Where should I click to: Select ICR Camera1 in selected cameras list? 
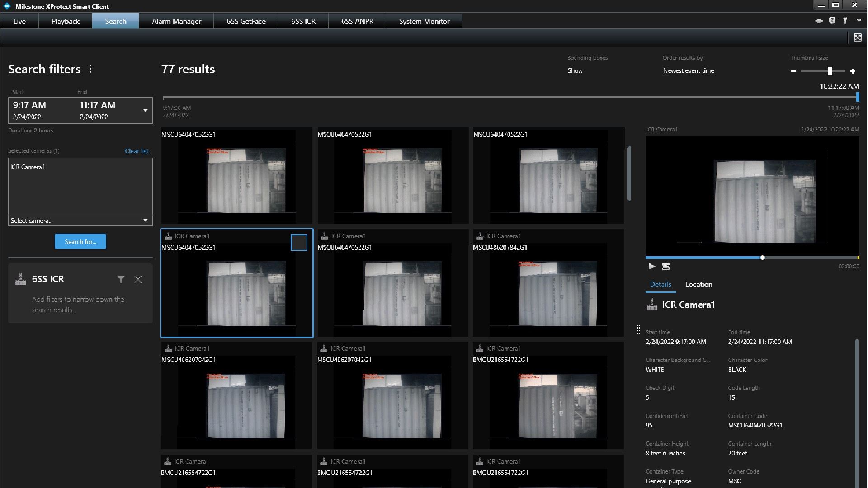click(28, 167)
